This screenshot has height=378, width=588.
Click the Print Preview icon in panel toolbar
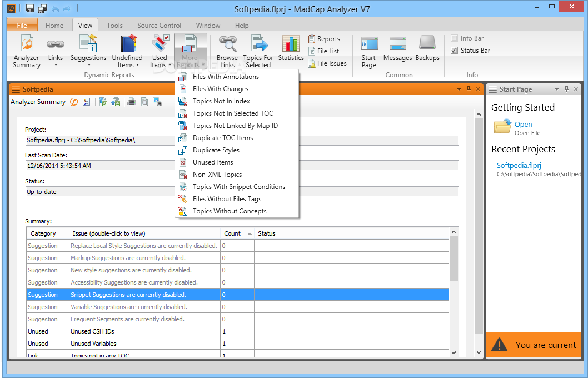(x=144, y=102)
